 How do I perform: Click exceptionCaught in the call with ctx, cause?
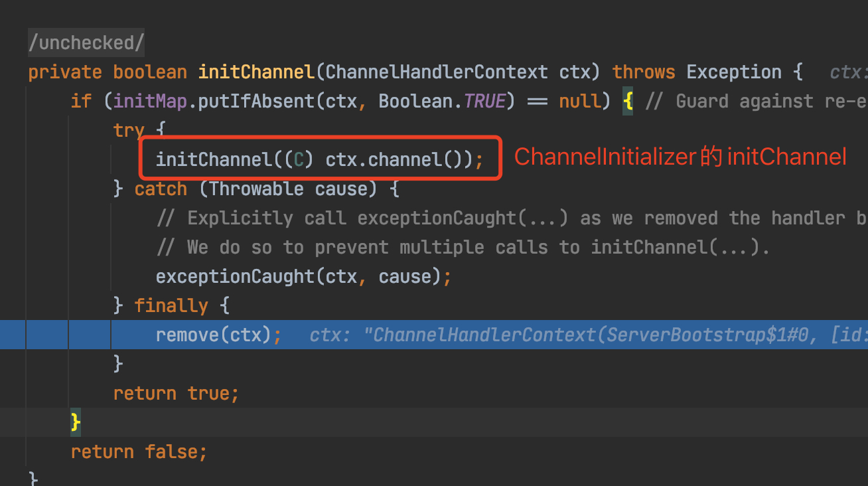coord(235,276)
